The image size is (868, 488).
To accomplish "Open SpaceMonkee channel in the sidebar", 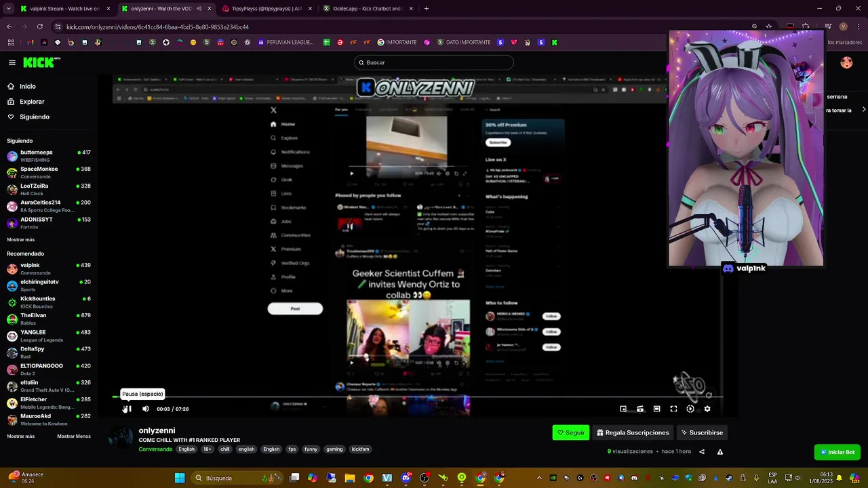I will (49, 172).
